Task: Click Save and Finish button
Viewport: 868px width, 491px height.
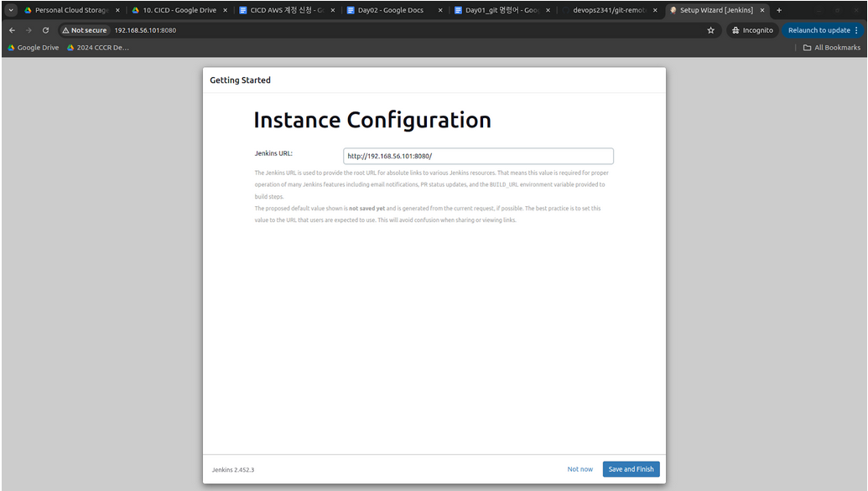Action: 631,469
